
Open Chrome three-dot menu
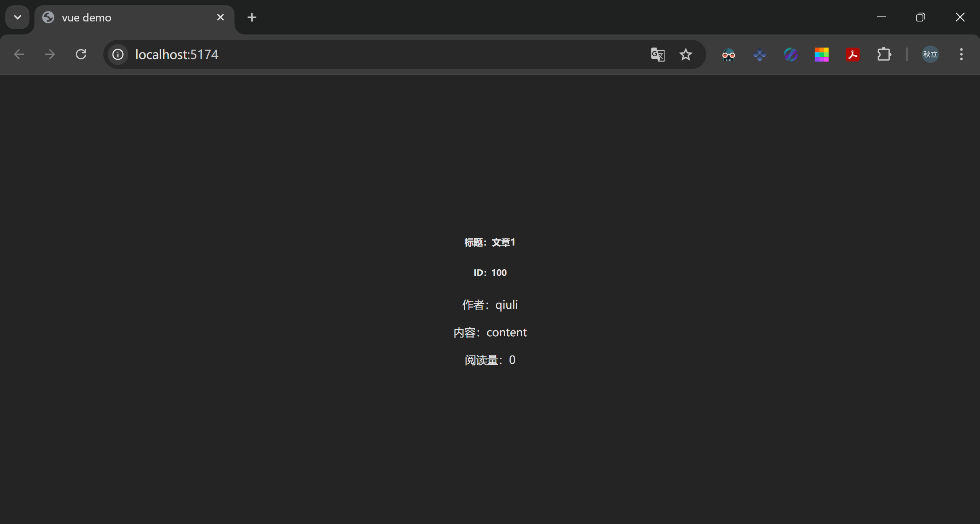point(961,54)
